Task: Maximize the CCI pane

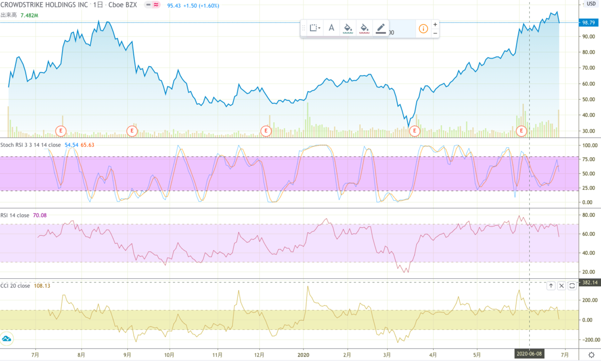Action: [572, 286]
